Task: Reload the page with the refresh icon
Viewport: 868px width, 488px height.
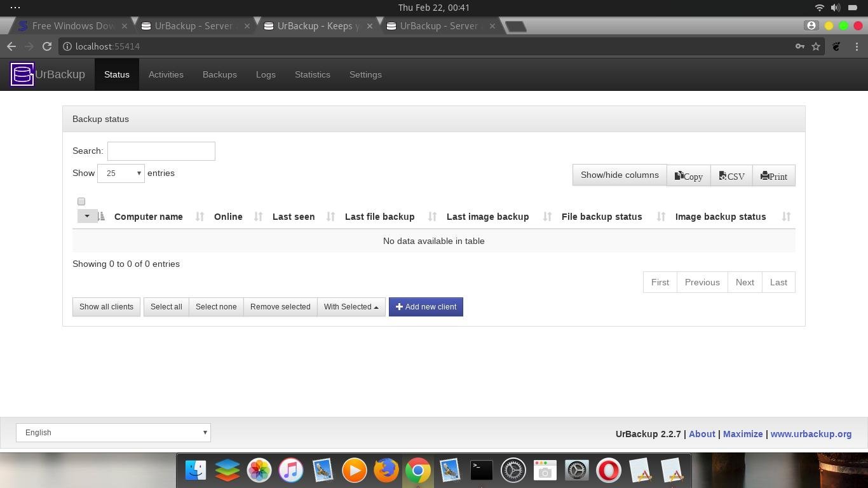Action: [47, 46]
